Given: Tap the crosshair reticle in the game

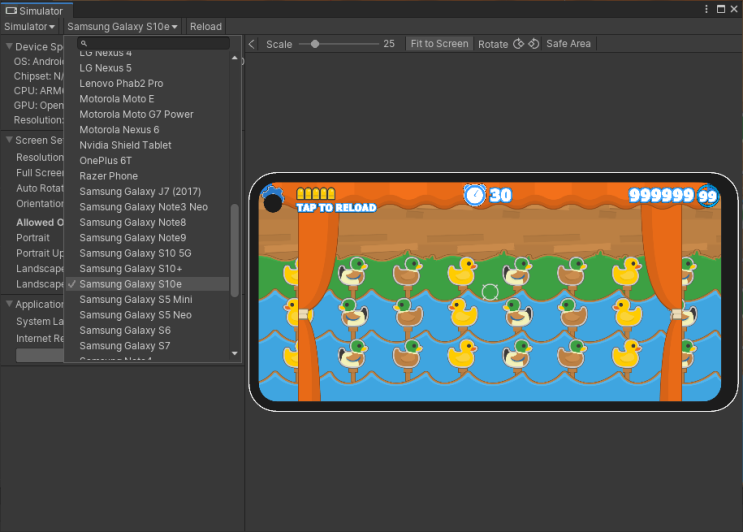Looking at the screenshot, I should [490, 292].
